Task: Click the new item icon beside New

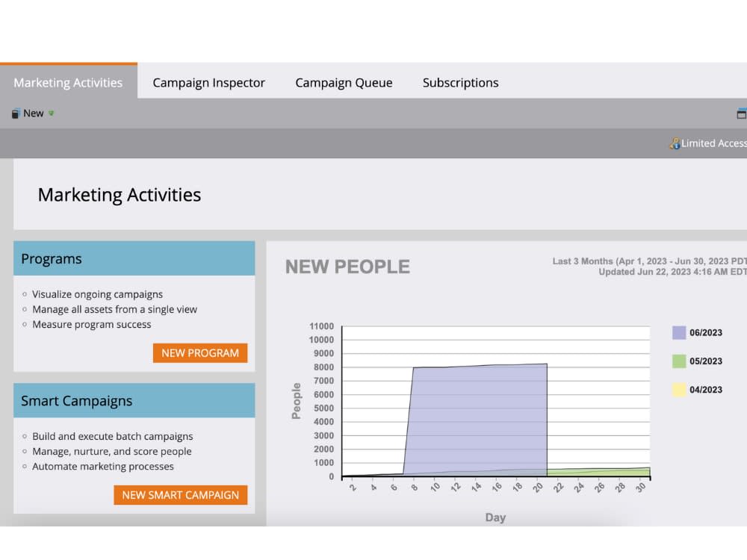Action: [16, 113]
